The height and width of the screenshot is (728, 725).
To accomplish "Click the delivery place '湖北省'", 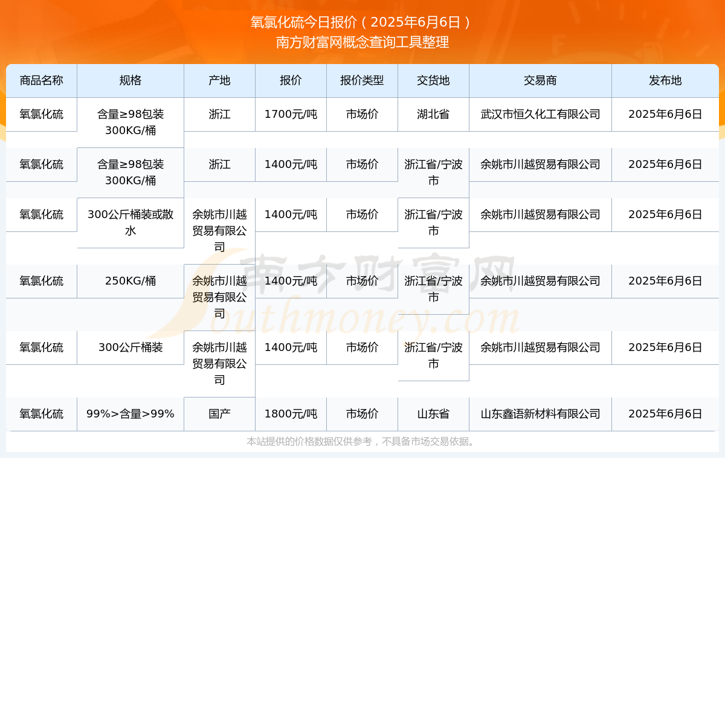I will 433,114.
